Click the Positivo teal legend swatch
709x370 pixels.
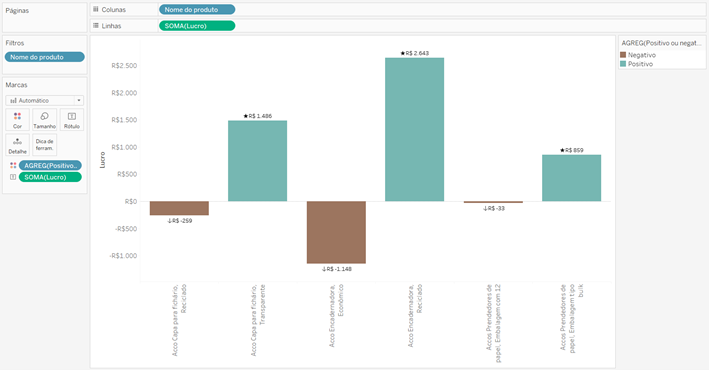623,64
